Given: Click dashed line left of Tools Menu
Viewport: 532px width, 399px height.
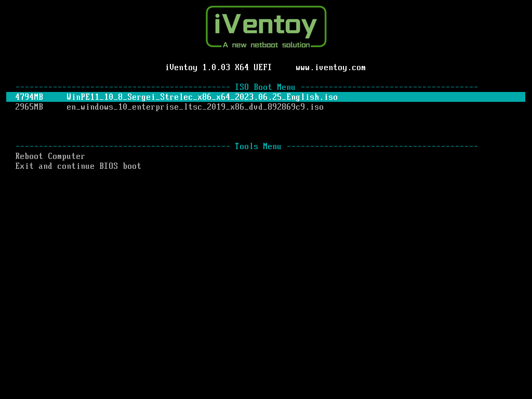Looking at the screenshot, I should tap(122, 147).
